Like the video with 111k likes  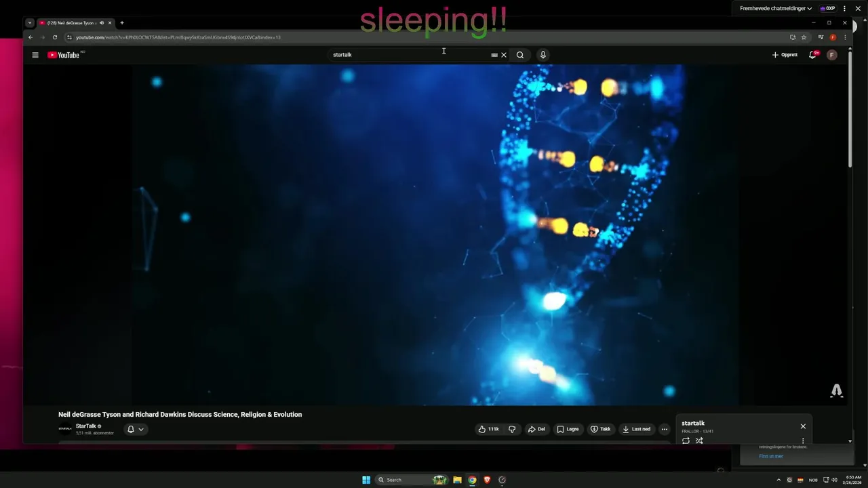pos(488,429)
